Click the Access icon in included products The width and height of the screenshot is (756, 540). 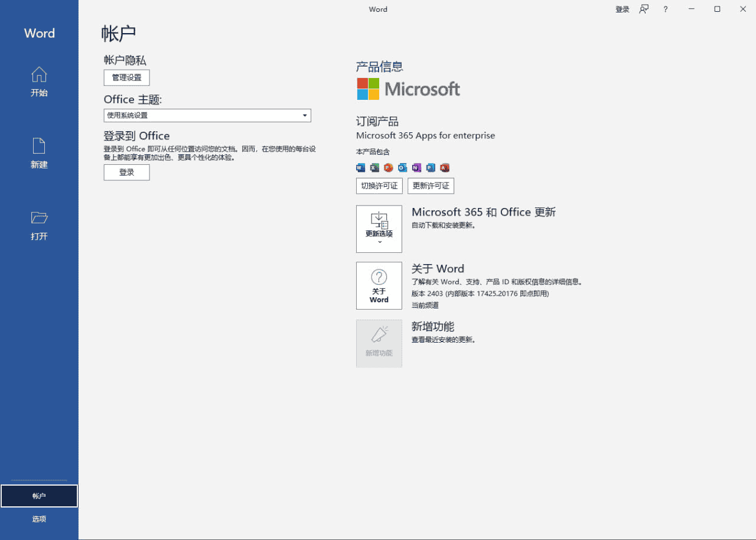445,167
